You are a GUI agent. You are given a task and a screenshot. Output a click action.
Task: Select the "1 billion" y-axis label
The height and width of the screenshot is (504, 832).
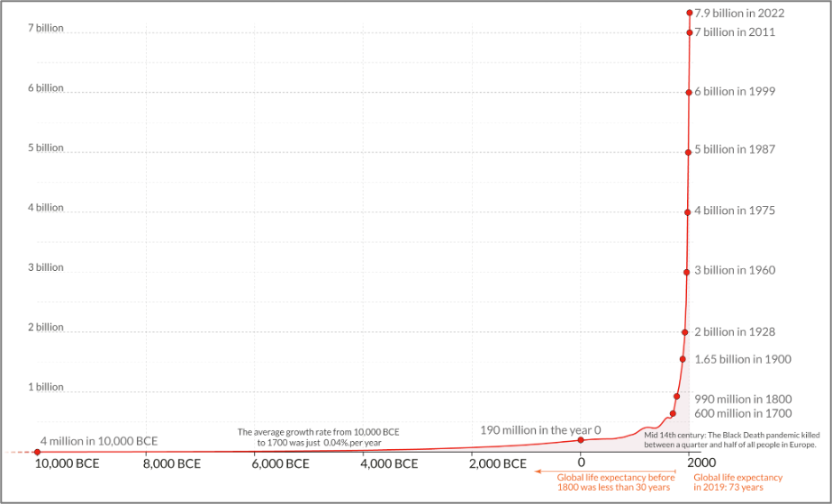click(46, 387)
